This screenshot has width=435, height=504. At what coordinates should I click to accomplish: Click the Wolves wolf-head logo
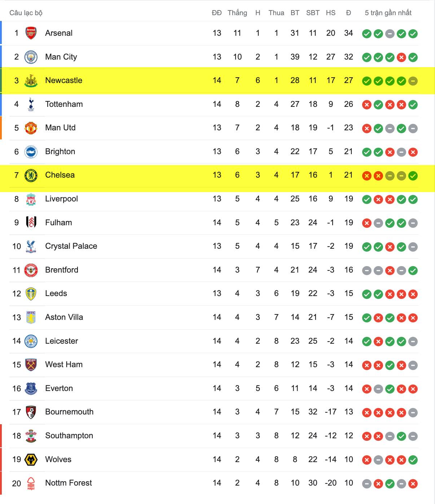coord(31,460)
